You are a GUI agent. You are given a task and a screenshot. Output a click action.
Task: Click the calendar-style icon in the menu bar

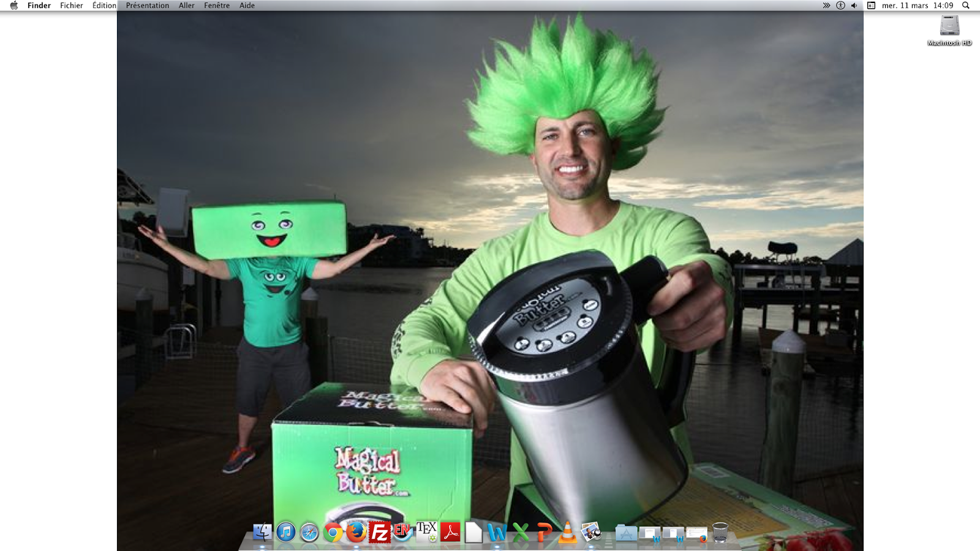[x=871, y=6]
